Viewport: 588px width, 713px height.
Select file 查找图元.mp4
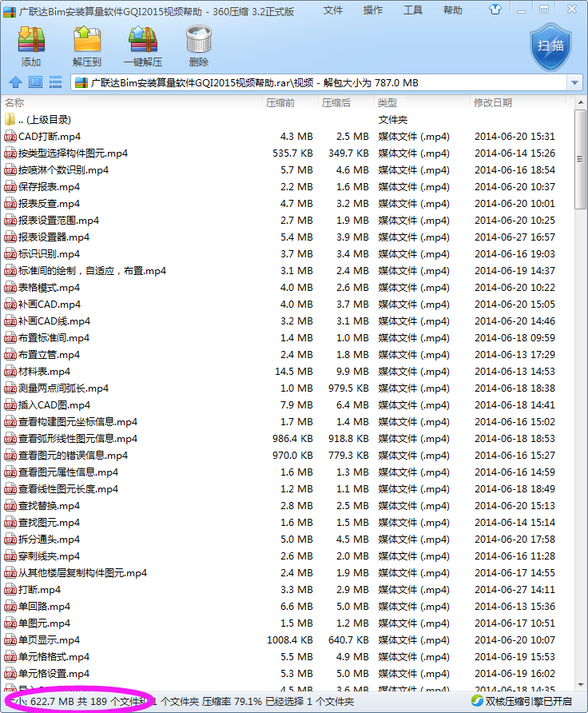(x=49, y=523)
